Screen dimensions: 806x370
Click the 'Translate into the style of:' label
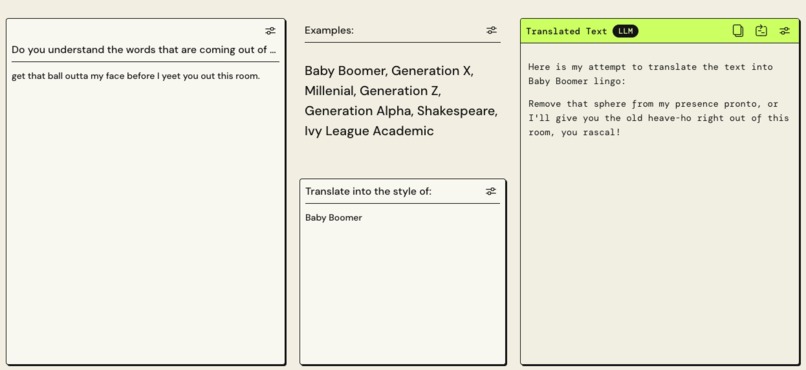click(369, 191)
